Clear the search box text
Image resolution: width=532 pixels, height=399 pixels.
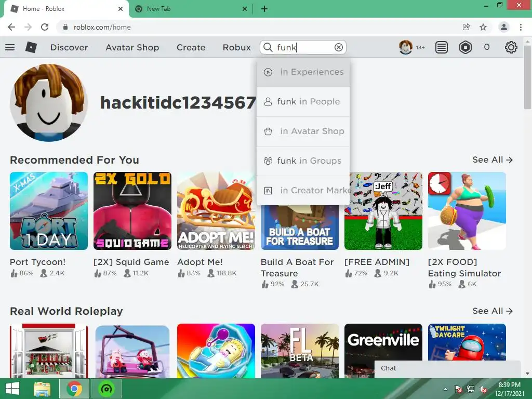339,47
